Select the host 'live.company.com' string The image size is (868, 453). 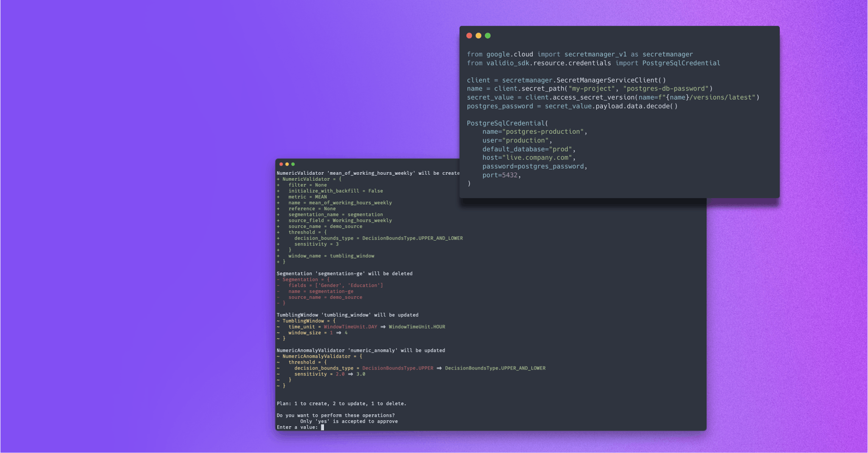(537, 157)
